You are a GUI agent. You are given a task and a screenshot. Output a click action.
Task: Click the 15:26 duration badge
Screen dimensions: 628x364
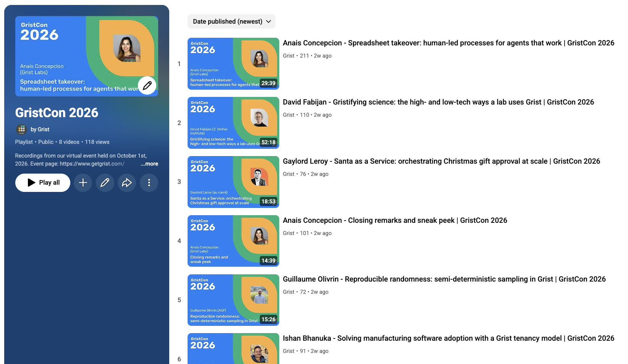(x=268, y=319)
